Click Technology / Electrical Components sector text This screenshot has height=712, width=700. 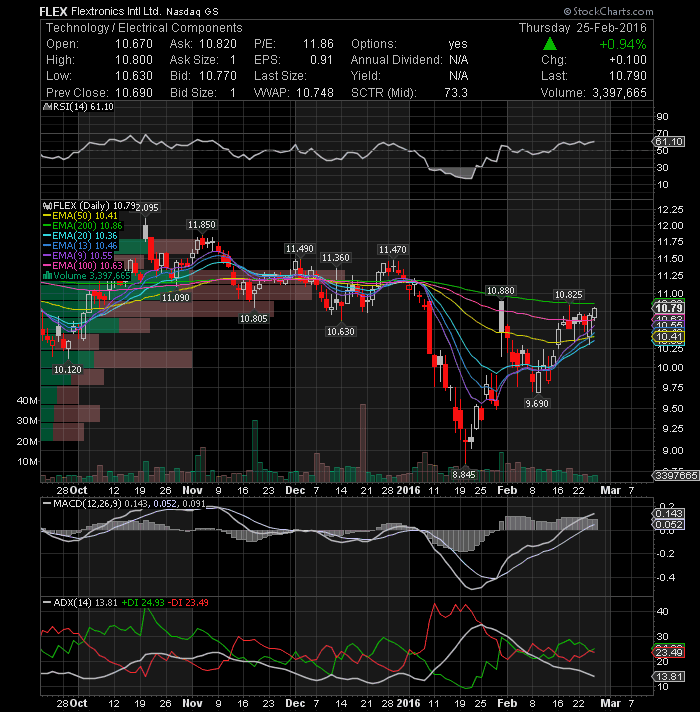144,28
